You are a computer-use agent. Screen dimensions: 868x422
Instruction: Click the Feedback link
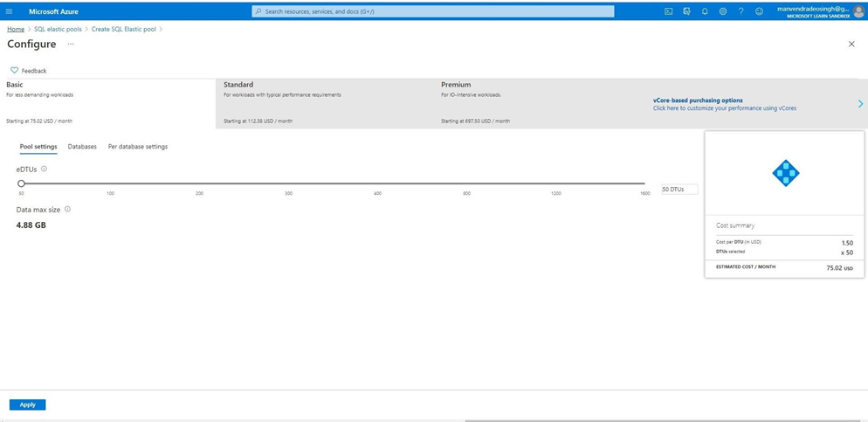34,71
